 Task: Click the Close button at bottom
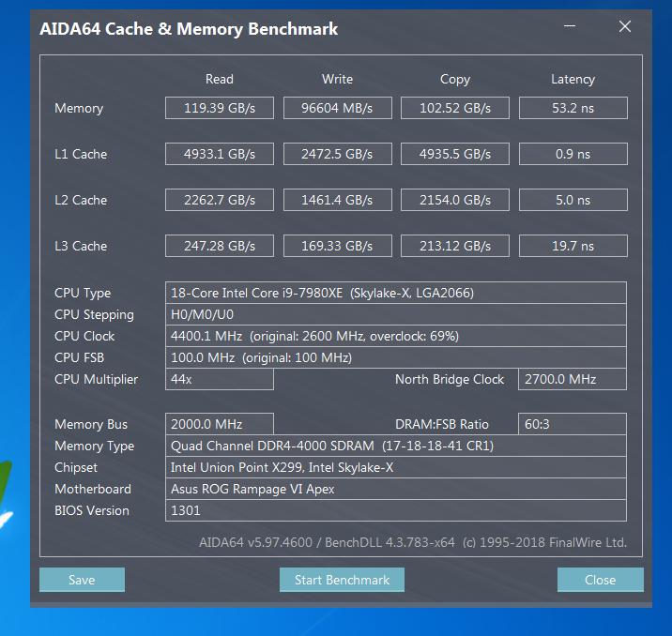tap(600, 580)
